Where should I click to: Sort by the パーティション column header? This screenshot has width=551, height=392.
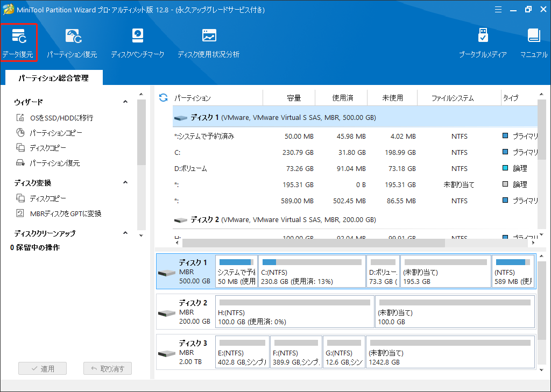tap(218, 98)
